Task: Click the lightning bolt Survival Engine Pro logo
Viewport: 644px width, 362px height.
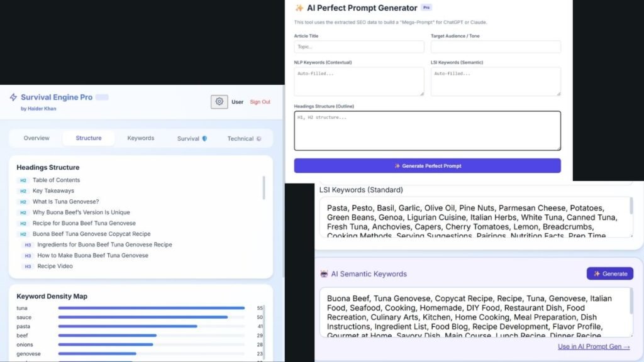Action: click(x=13, y=97)
